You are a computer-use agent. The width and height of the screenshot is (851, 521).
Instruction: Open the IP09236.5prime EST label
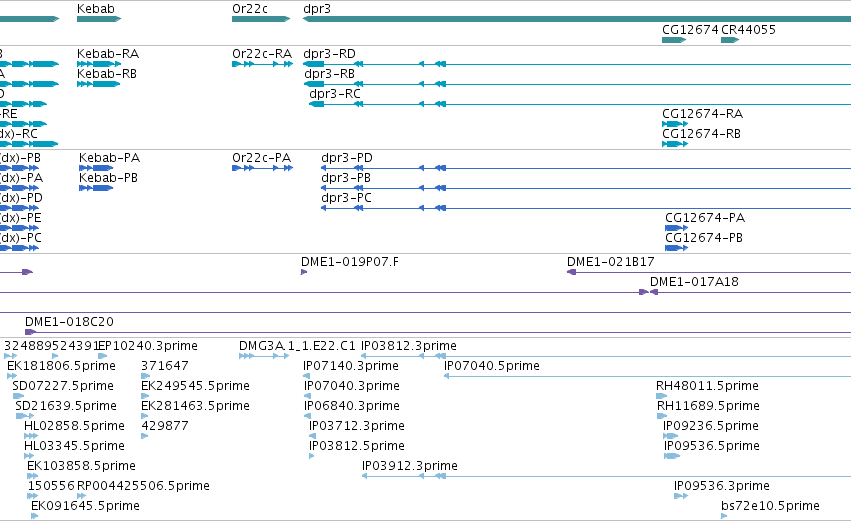click(x=710, y=427)
